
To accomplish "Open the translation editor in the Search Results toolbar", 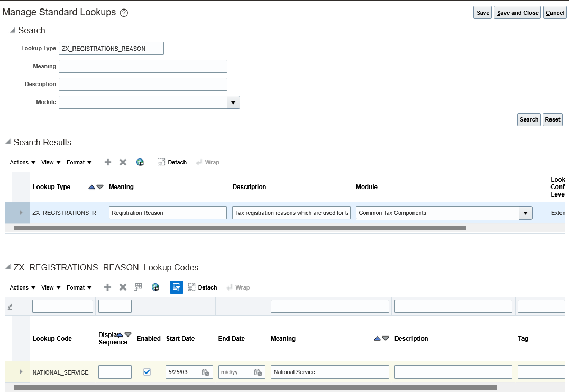I will point(140,162).
